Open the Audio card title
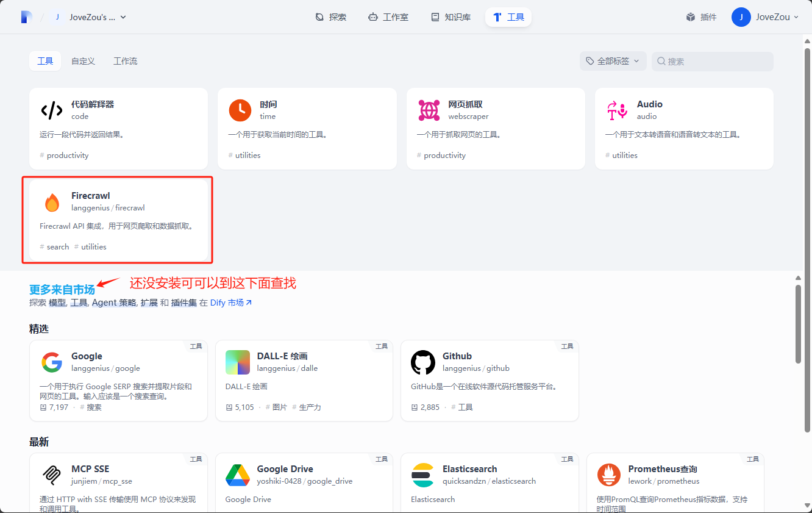This screenshot has height=513, width=812. (x=649, y=104)
